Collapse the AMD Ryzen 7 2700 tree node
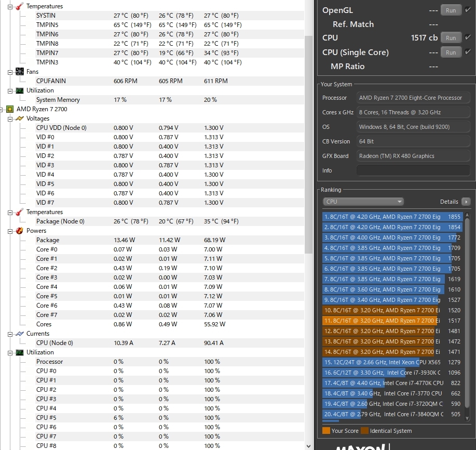 pos(1,110)
